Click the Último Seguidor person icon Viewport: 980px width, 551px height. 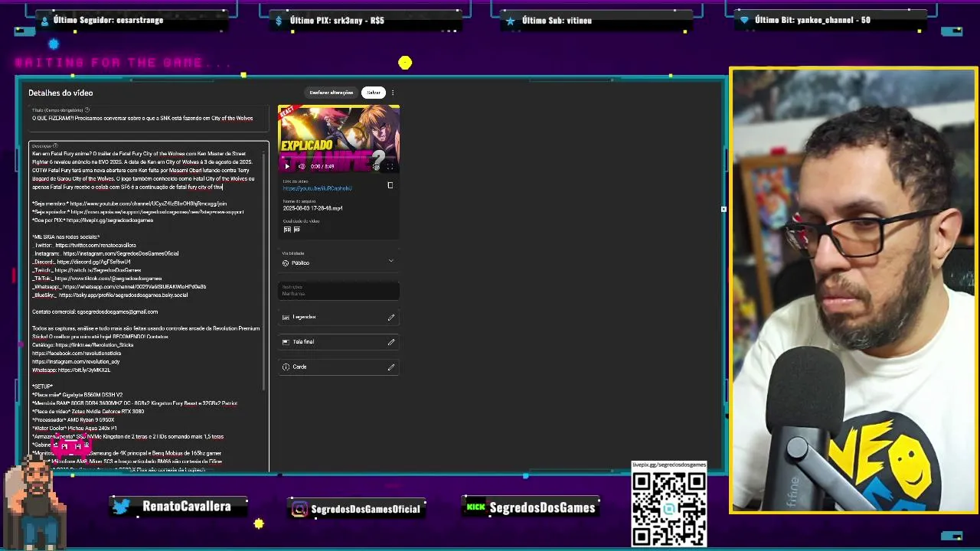click(44, 21)
